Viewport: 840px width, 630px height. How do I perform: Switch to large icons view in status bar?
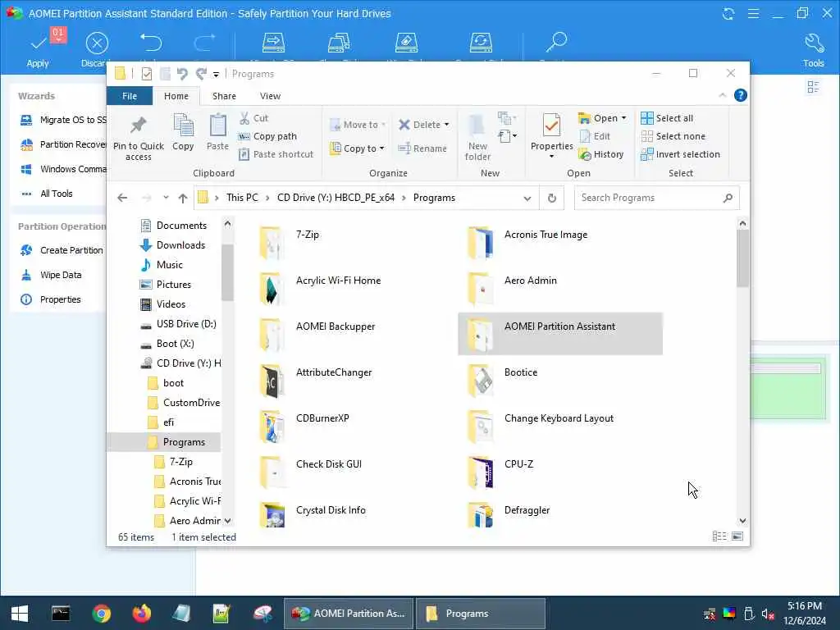pyautogui.click(x=737, y=536)
